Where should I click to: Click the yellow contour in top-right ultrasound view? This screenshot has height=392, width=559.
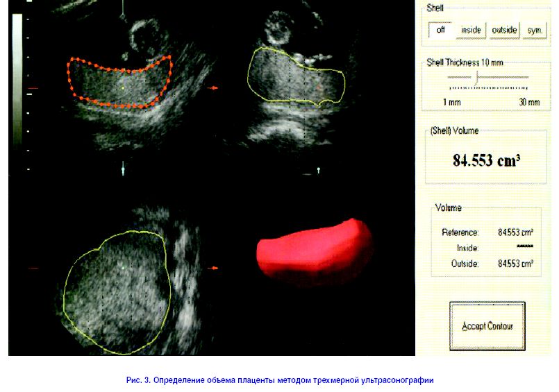252,69
